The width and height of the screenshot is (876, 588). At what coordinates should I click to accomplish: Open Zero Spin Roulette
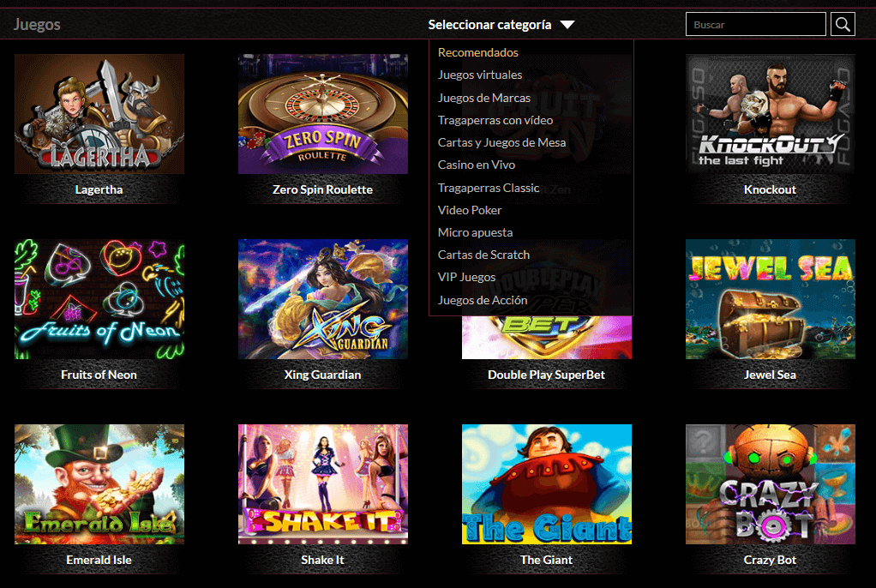pyautogui.click(x=322, y=113)
